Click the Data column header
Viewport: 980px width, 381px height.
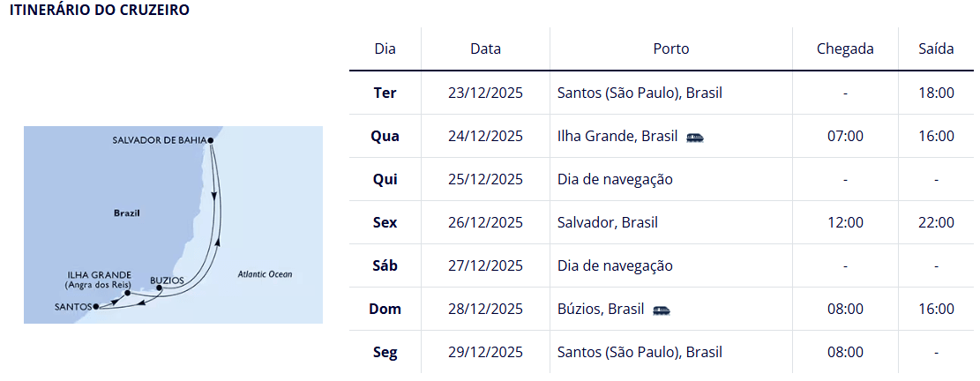[x=486, y=49]
